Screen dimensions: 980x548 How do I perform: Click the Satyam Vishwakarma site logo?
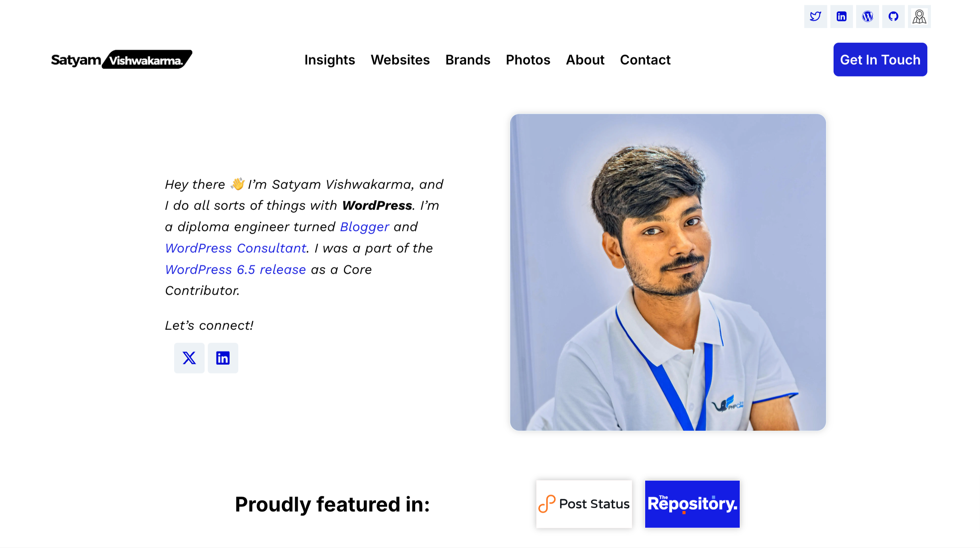click(x=122, y=59)
